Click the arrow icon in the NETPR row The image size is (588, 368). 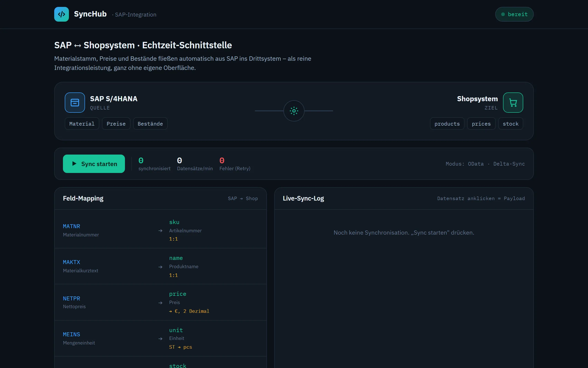pos(160,303)
